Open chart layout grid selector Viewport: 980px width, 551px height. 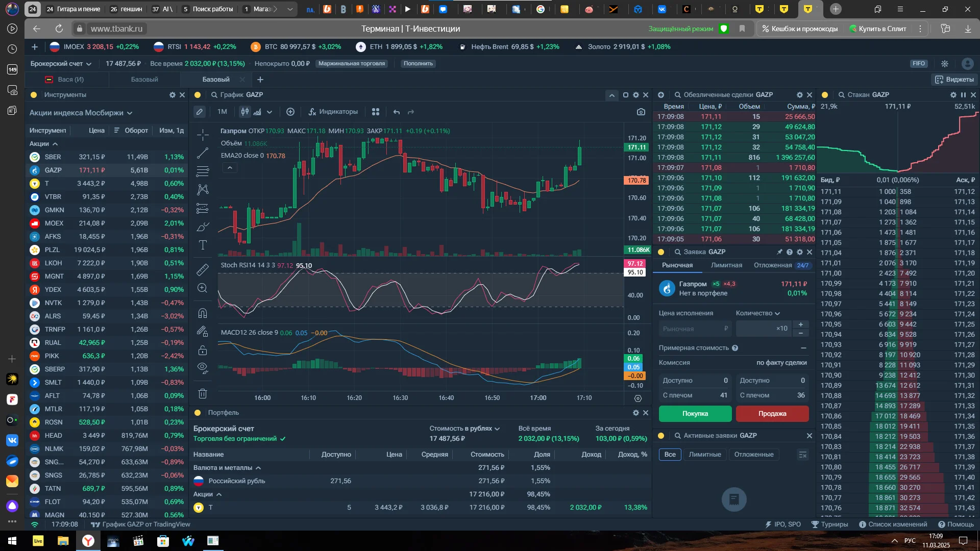(x=376, y=112)
